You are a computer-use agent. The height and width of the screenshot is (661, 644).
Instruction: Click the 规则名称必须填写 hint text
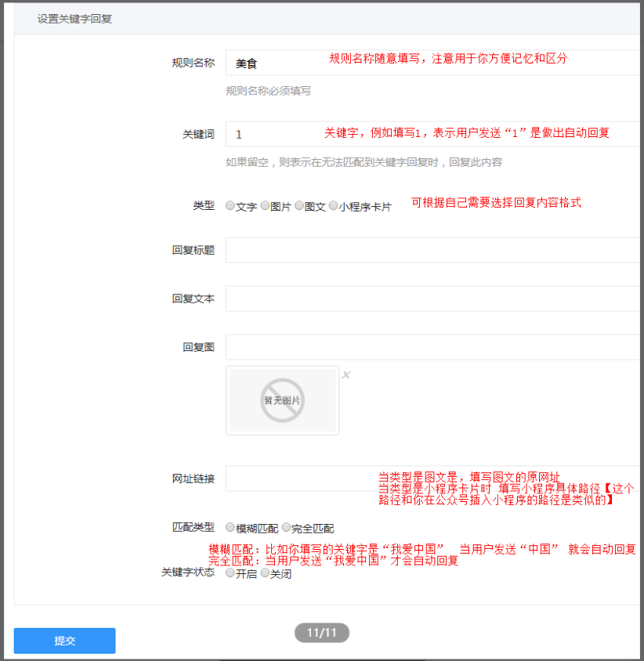coord(268,91)
